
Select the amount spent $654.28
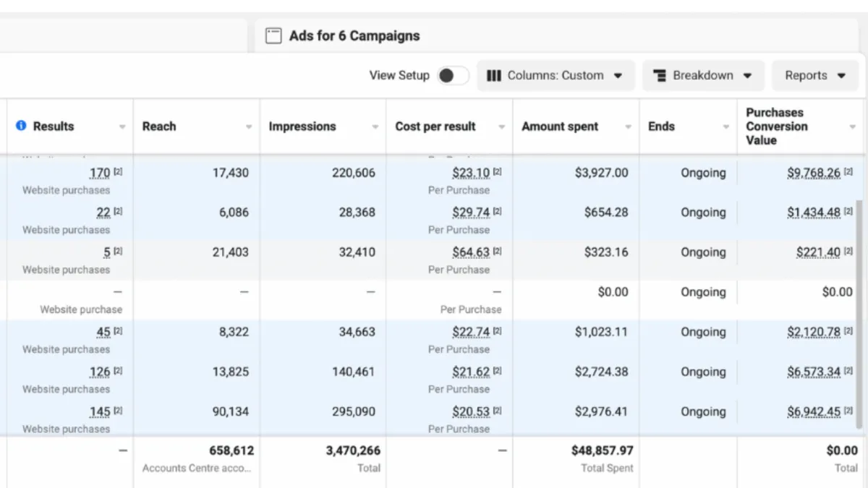click(606, 213)
